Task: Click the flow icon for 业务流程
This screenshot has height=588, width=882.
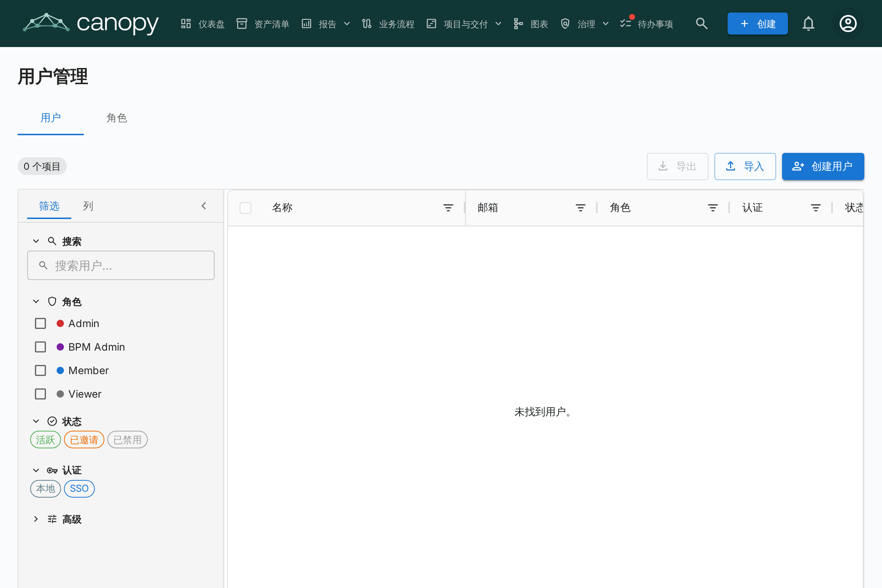Action: [x=367, y=24]
